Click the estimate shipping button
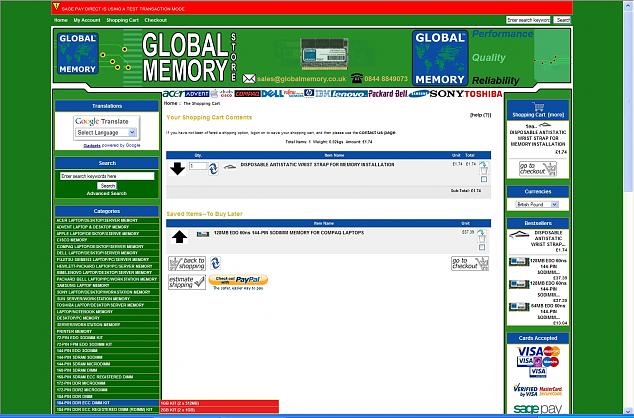Screen dimensions: 634x418 187,282
